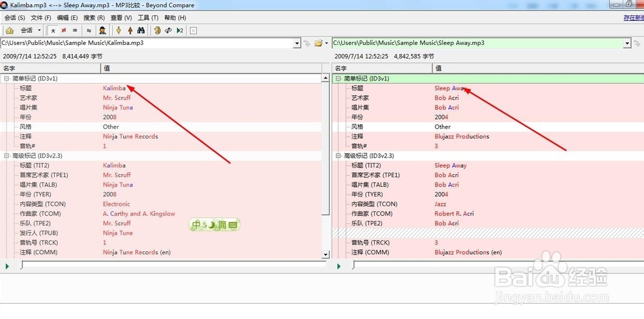This screenshot has height=319, width=644.
Task: Toggle Show Same (=) filter
Action: [x=75, y=30]
